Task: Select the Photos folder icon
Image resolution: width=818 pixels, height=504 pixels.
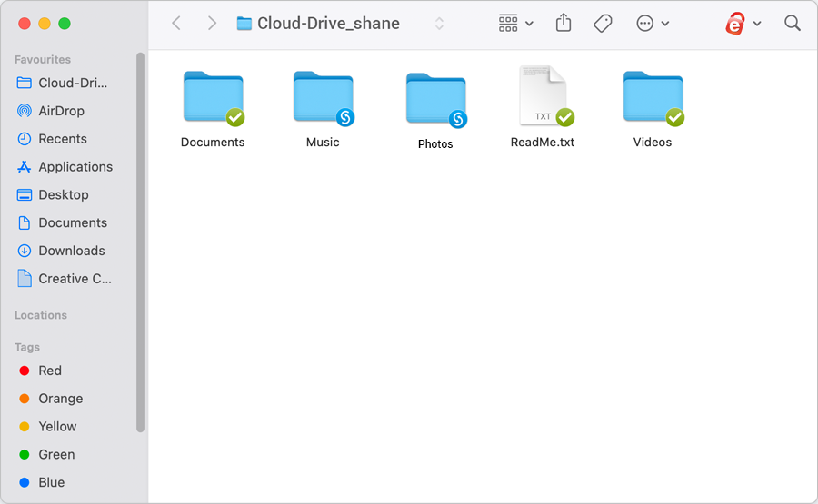Action: point(436,100)
